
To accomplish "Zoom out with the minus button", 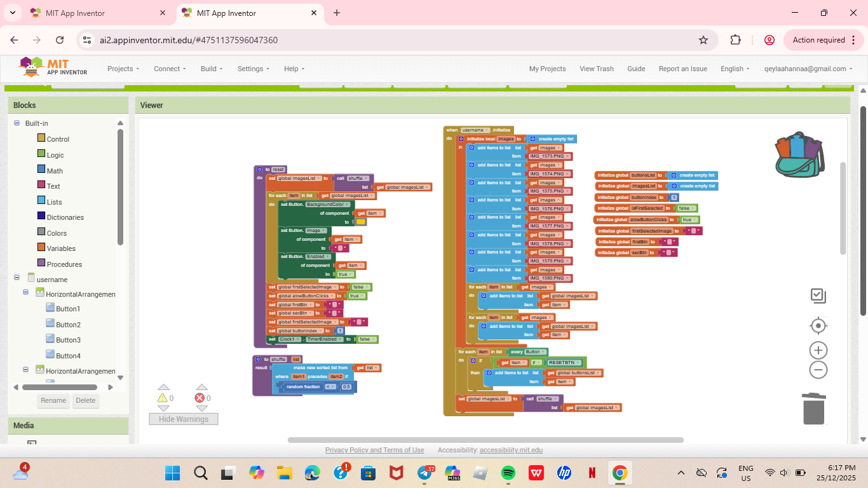I will pos(818,370).
